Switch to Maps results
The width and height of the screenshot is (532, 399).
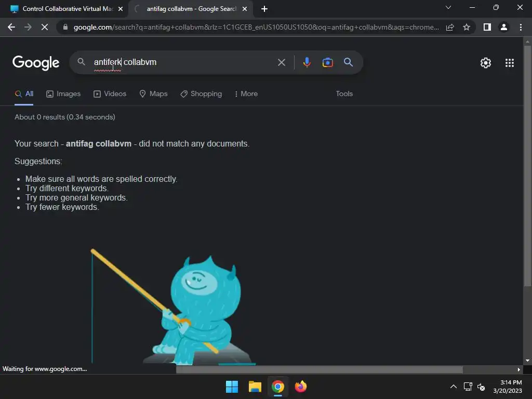[153, 94]
